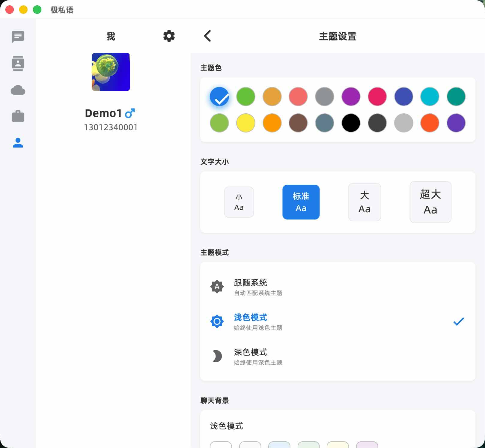The height and width of the screenshot is (448, 485).
Task: Click the blue male gender symbol
Action: (130, 113)
